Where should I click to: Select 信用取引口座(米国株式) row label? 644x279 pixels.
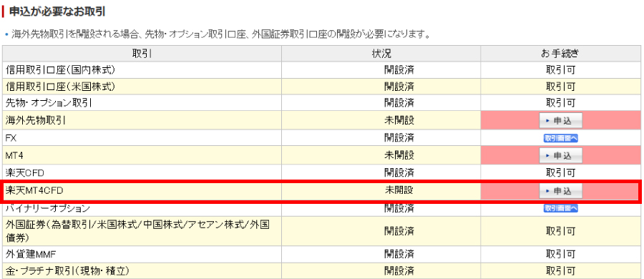tap(60, 87)
